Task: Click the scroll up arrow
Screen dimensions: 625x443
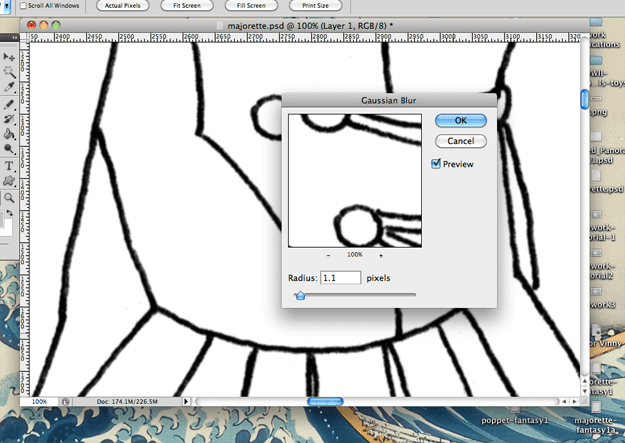Action: pyautogui.click(x=585, y=381)
